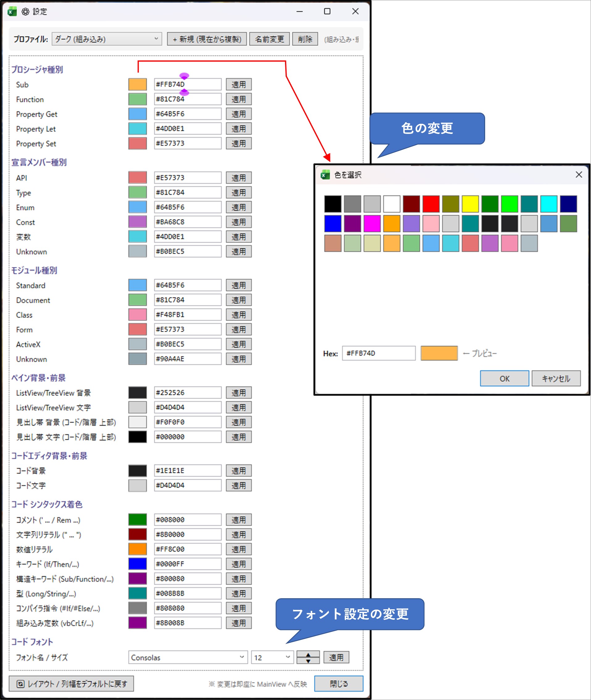Click the 文字列リテラル hex field #8B0000

[188, 534]
